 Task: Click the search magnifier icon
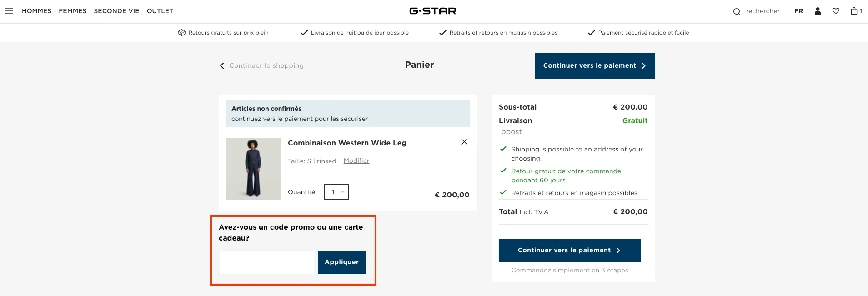point(737,11)
